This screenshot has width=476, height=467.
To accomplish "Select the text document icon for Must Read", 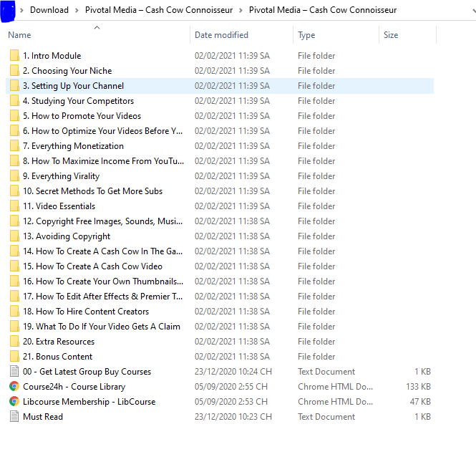I will (x=14, y=416).
